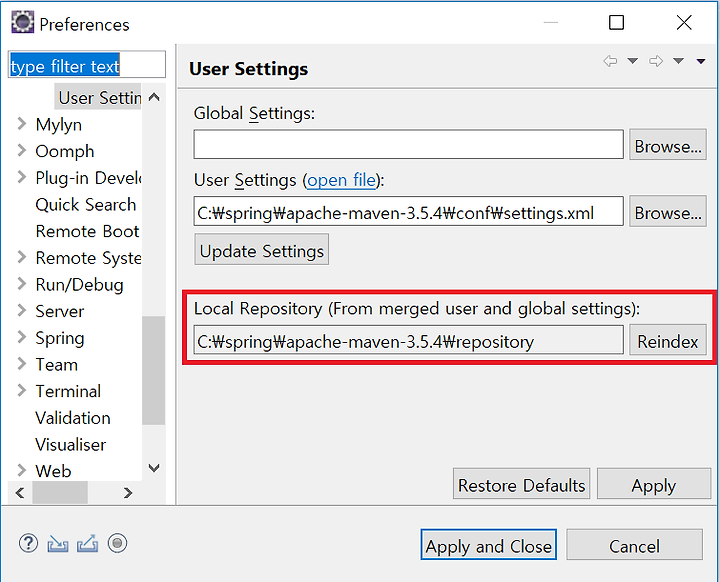The width and height of the screenshot is (720, 582).
Task: Browse for Global Settings file
Action: click(668, 145)
